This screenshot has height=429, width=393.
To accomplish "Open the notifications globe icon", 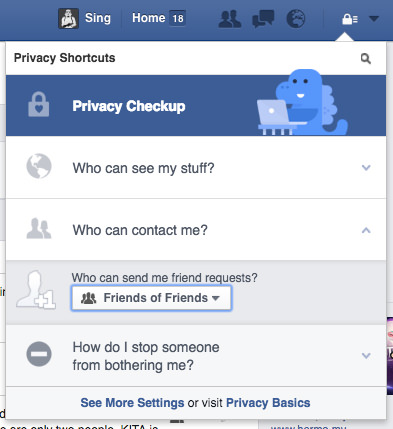I will click(296, 19).
